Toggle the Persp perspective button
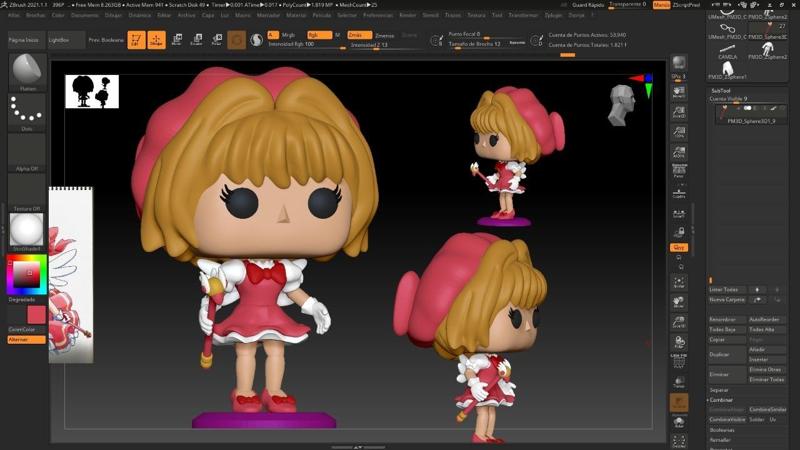 [x=679, y=172]
